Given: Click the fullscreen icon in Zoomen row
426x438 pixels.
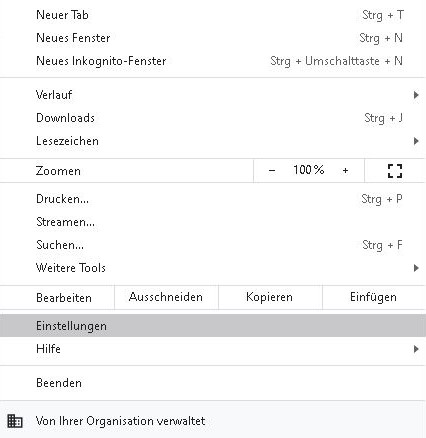Looking at the screenshot, I should 395,171.
